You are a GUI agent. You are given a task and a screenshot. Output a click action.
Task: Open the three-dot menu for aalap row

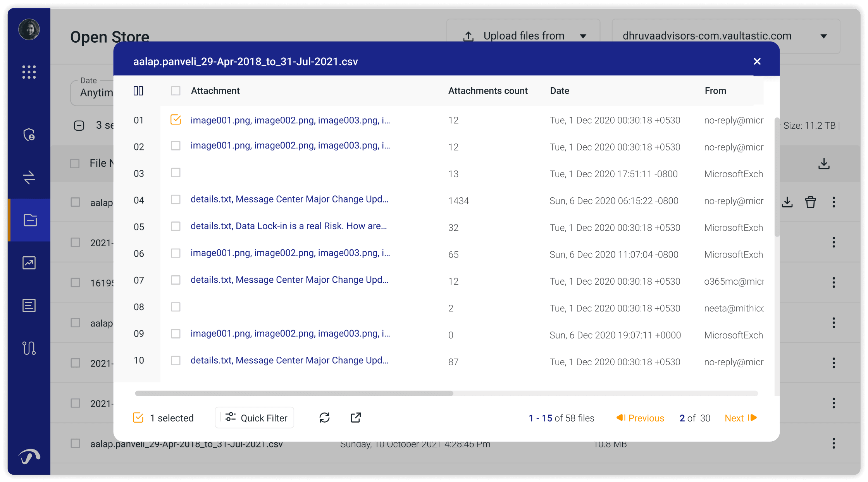tap(834, 202)
